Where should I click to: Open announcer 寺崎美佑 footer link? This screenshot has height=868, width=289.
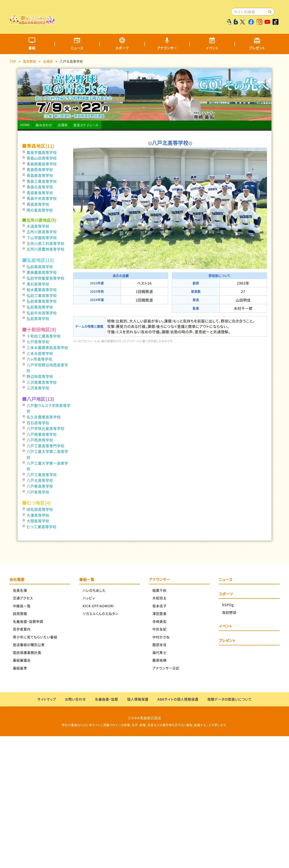160,622
